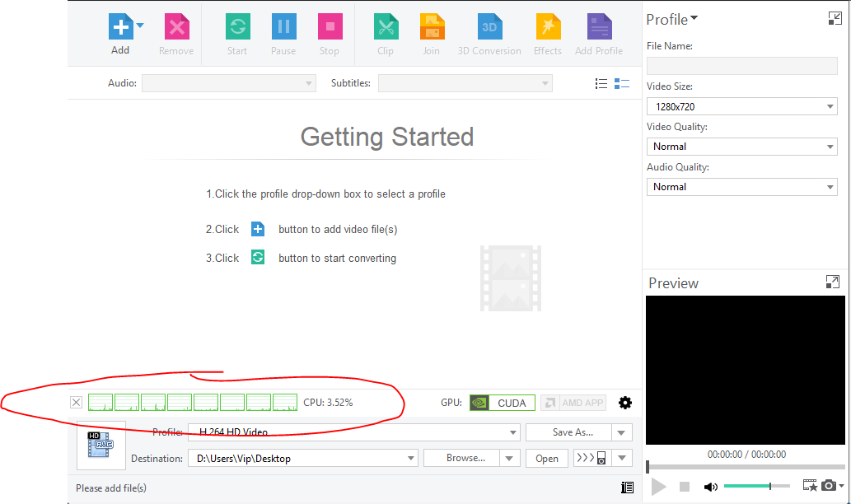
Task: Click the black preview video area
Action: coord(746,370)
